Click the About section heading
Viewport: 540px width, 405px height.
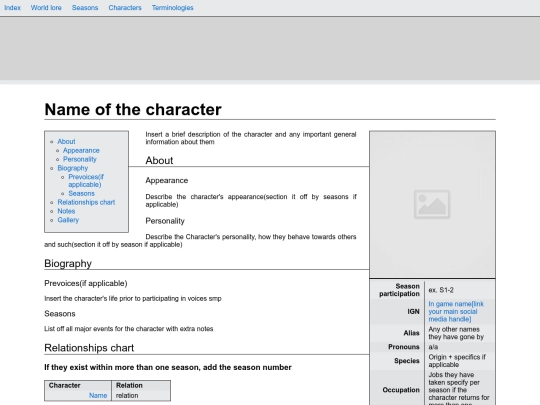(159, 160)
